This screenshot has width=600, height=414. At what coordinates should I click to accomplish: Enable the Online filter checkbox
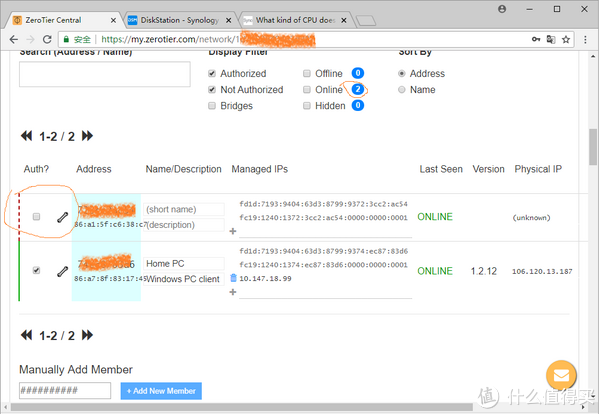(307, 90)
